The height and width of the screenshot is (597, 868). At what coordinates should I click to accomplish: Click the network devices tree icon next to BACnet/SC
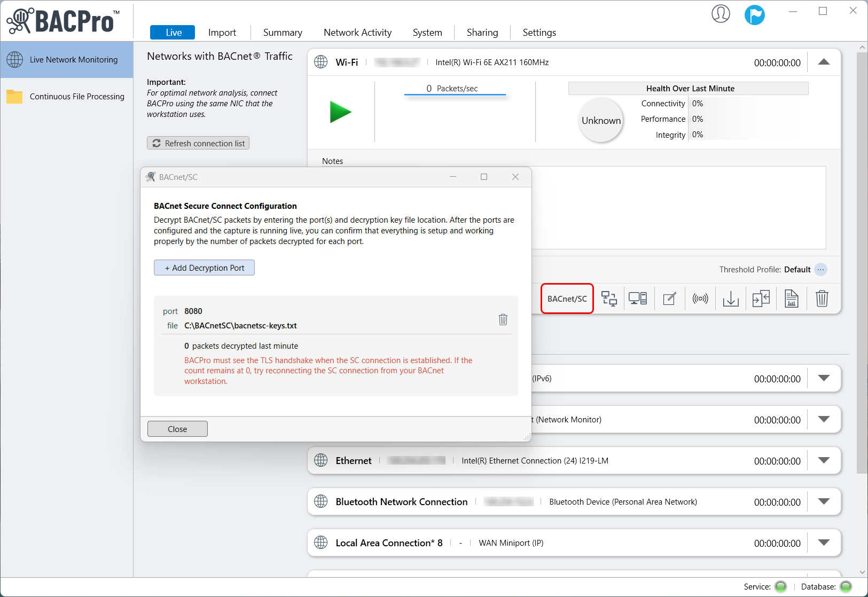609,298
